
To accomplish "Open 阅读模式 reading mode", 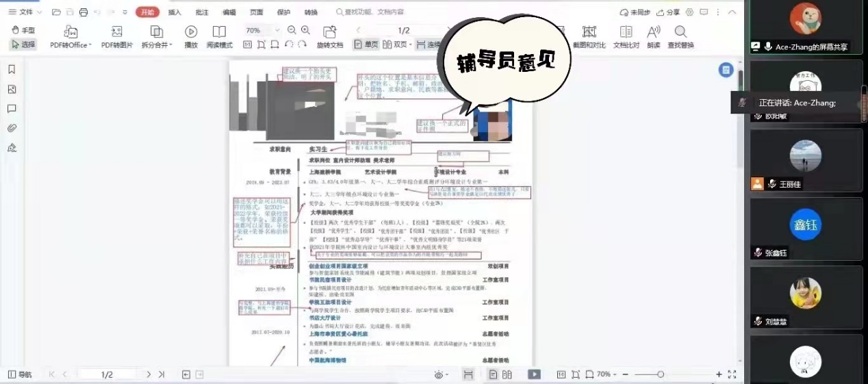I will pos(219,32).
